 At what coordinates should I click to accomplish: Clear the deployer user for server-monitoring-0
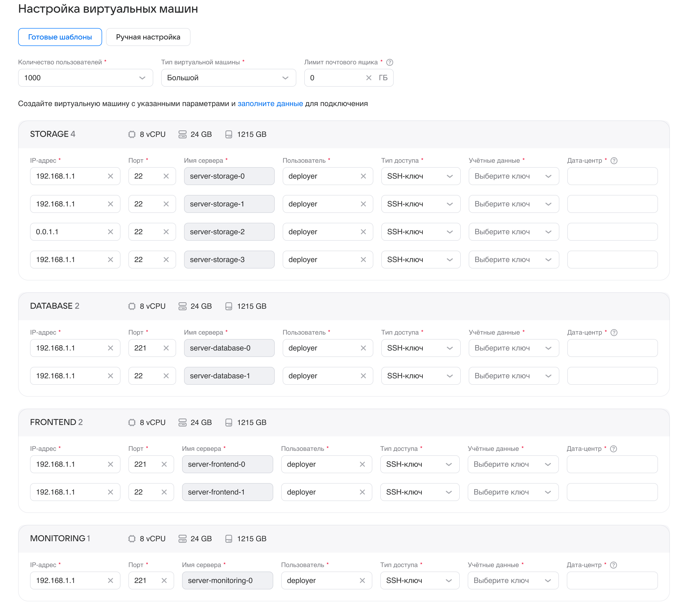click(x=362, y=580)
